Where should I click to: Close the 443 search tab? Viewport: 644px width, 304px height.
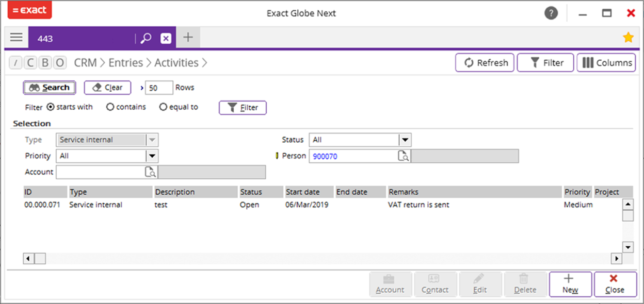[166, 38]
